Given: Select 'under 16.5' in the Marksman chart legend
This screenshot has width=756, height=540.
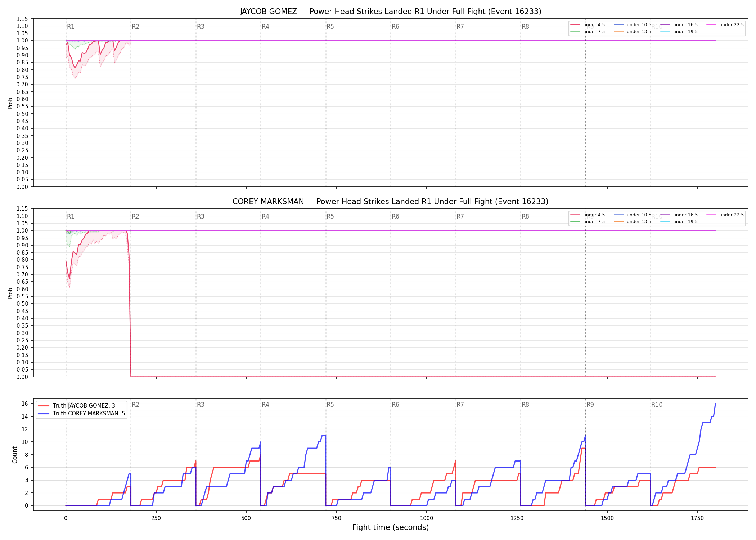Looking at the screenshot, I should pyautogui.click(x=679, y=215).
